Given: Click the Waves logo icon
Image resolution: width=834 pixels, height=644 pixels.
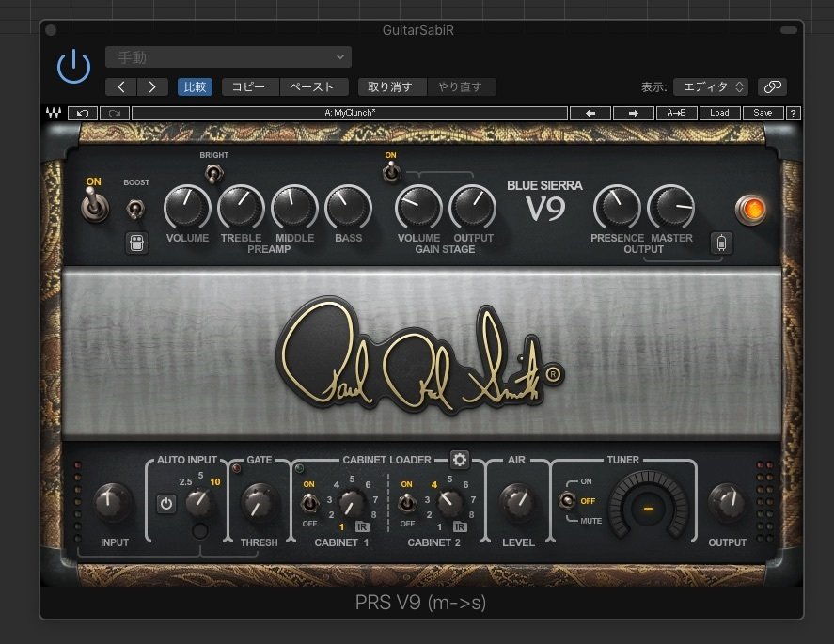Looking at the screenshot, I should click(54, 113).
